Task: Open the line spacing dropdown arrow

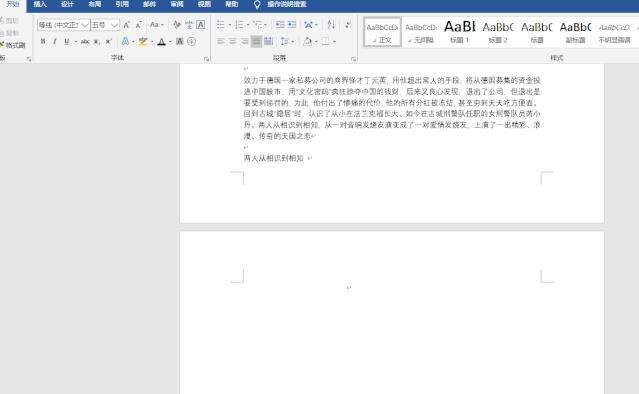Action: pos(293,42)
